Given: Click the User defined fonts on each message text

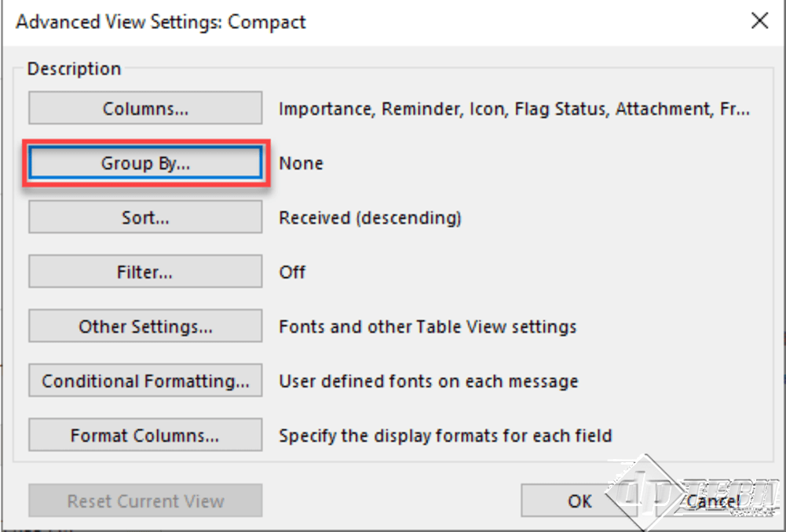Looking at the screenshot, I should point(429,381).
